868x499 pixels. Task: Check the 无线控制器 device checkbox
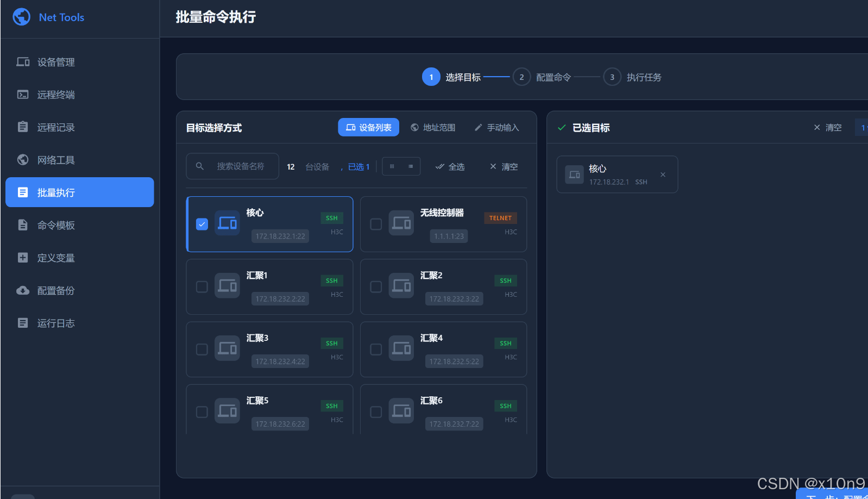[376, 224]
